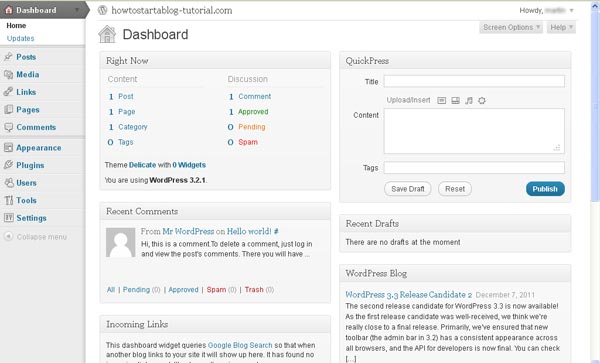Click the commenter avatar in Recent Comments
The width and height of the screenshot is (600, 363).
coord(121,243)
